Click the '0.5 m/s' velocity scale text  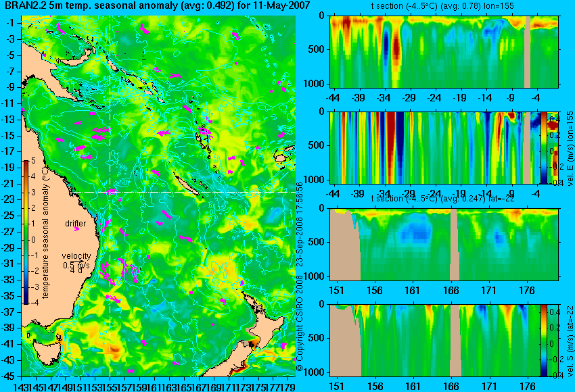tap(76, 265)
